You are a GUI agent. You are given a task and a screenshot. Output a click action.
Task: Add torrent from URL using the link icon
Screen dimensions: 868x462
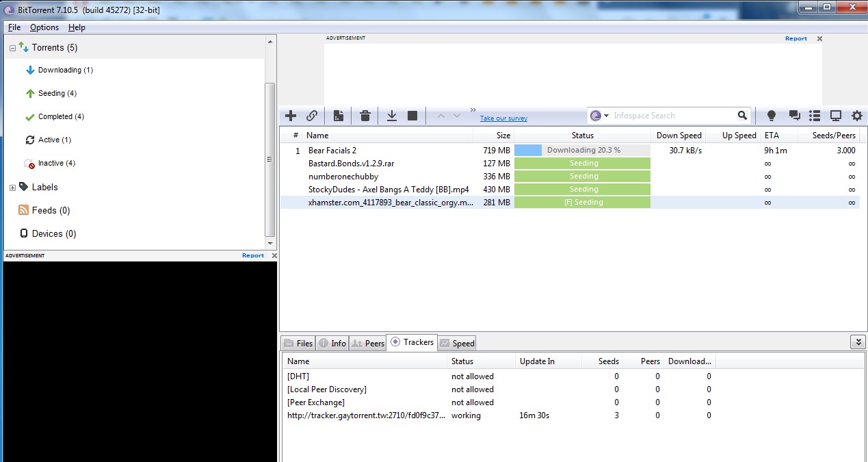(313, 116)
